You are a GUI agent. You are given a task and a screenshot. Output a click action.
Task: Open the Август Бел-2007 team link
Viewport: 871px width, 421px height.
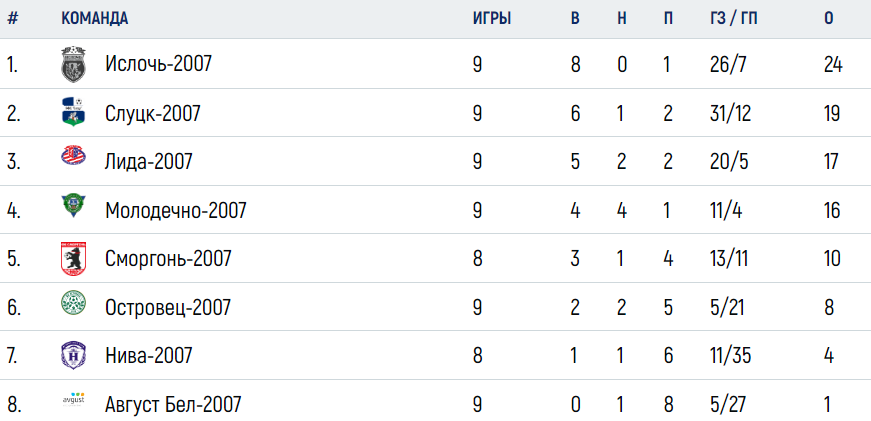pyautogui.click(x=173, y=404)
